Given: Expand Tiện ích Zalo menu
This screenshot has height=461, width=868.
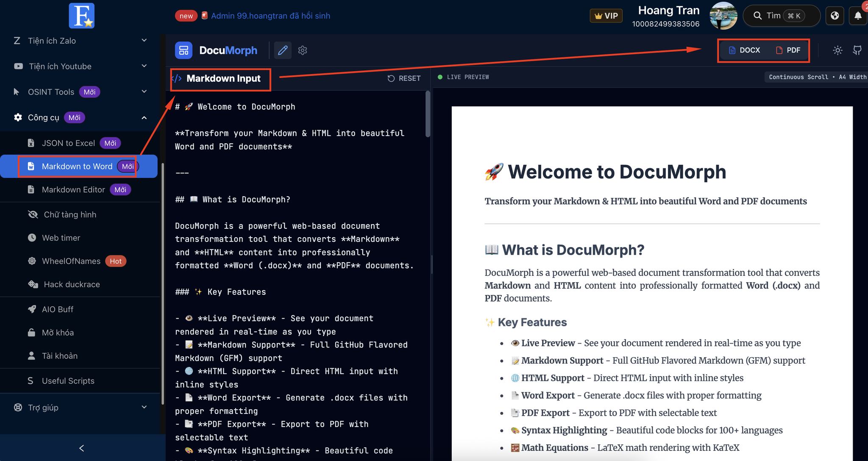Looking at the screenshot, I should tap(81, 41).
